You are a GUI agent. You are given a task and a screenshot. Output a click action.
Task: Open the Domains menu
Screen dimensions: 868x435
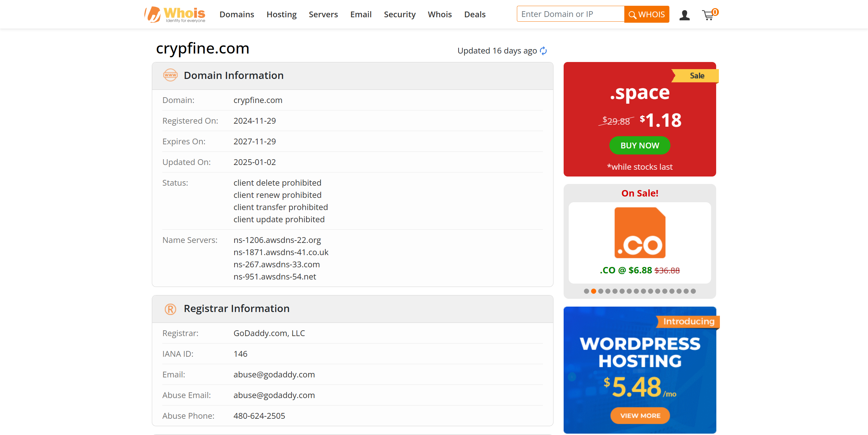tap(237, 15)
